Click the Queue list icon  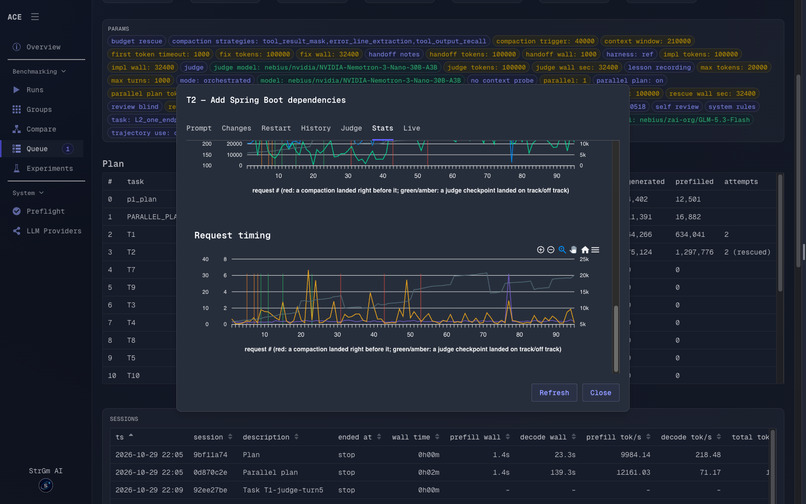pyautogui.click(x=16, y=149)
